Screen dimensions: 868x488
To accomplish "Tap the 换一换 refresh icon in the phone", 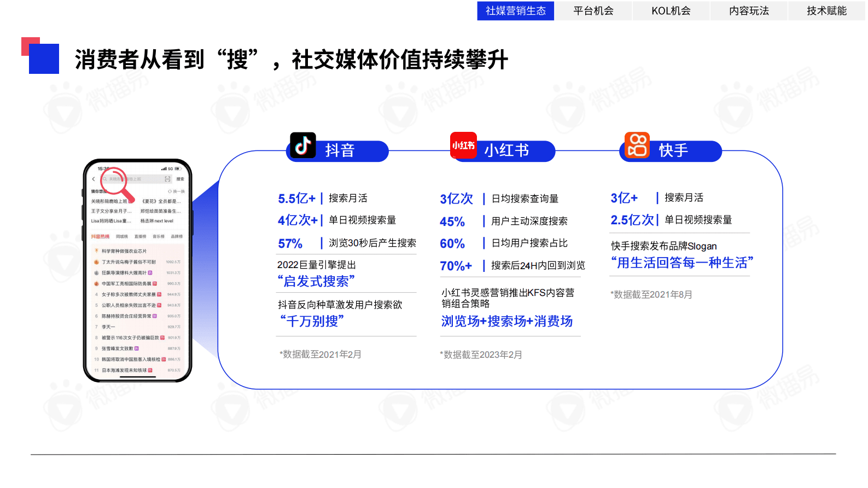I will [x=170, y=191].
